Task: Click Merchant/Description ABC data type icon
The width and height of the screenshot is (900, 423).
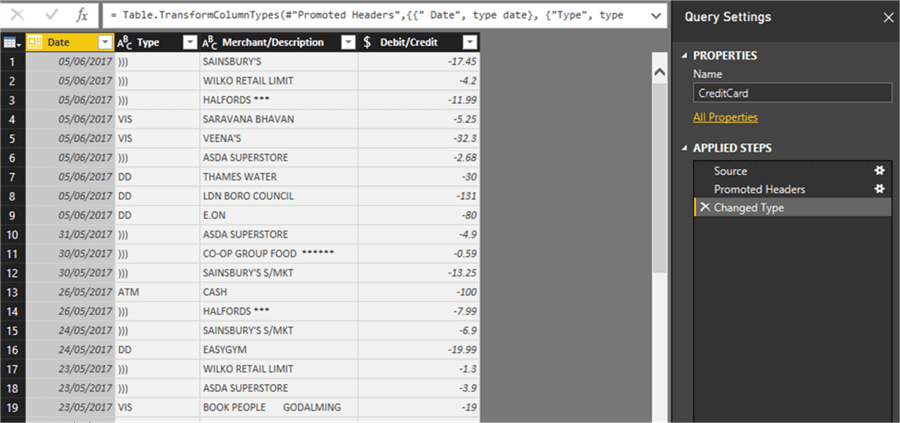Action: (210, 42)
